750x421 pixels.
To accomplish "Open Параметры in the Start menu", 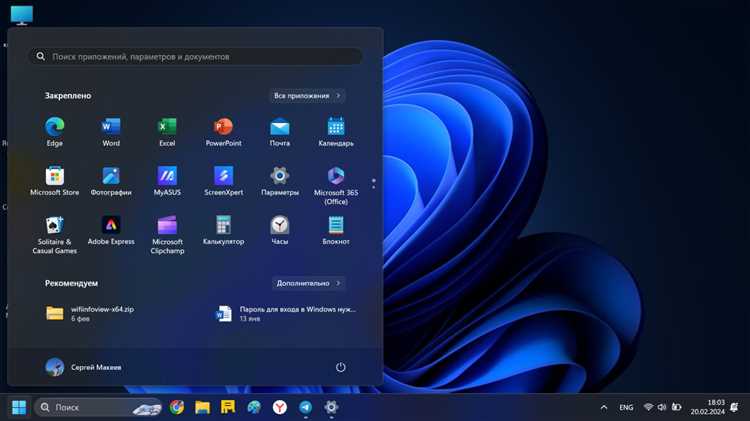I will tap(280, 181).
